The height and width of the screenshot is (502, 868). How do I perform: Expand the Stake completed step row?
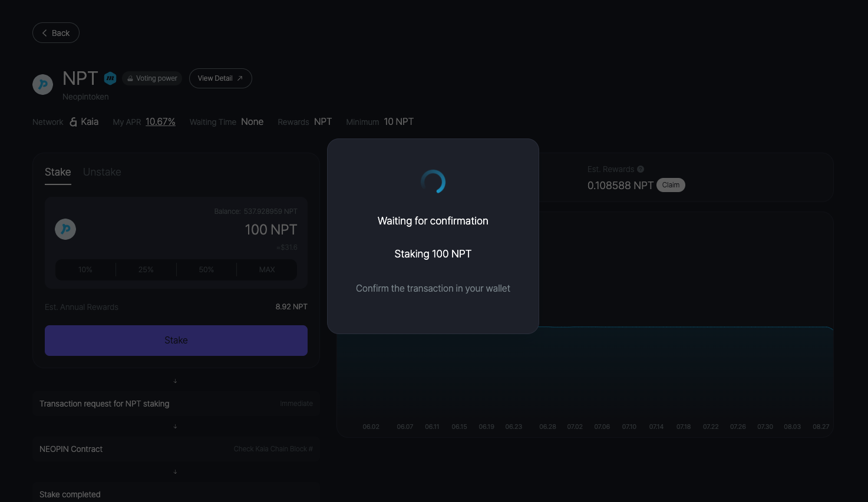click(176, 494)
